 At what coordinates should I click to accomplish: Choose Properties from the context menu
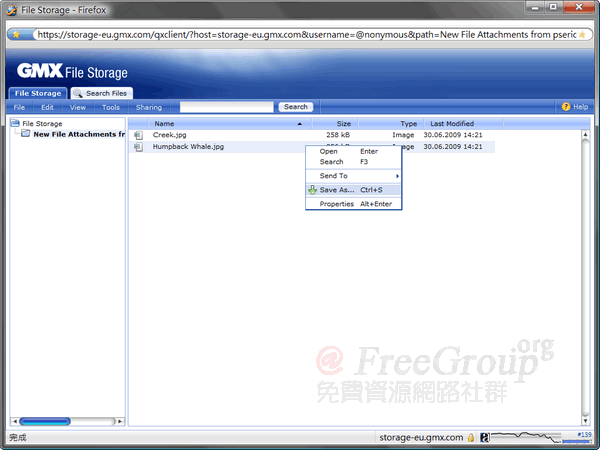(353, 204)
